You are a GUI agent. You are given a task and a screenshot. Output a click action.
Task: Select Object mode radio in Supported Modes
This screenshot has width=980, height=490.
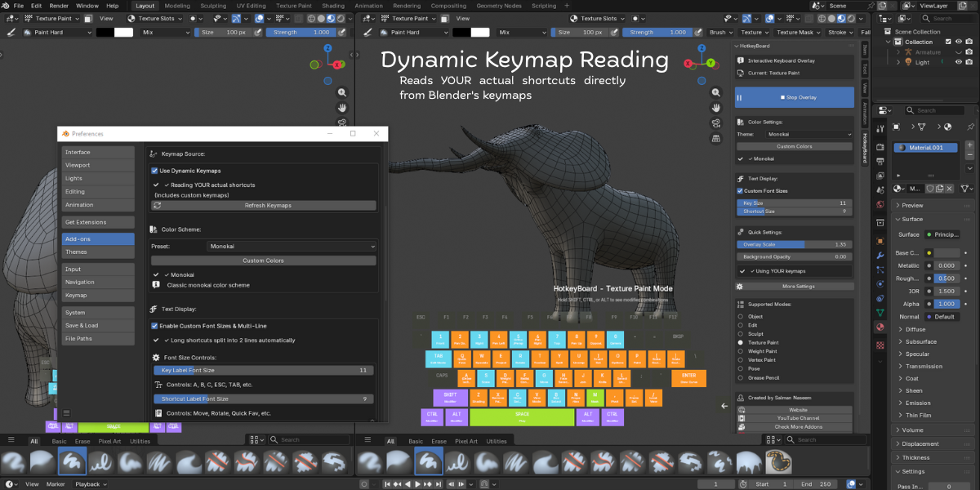point(741,316)
